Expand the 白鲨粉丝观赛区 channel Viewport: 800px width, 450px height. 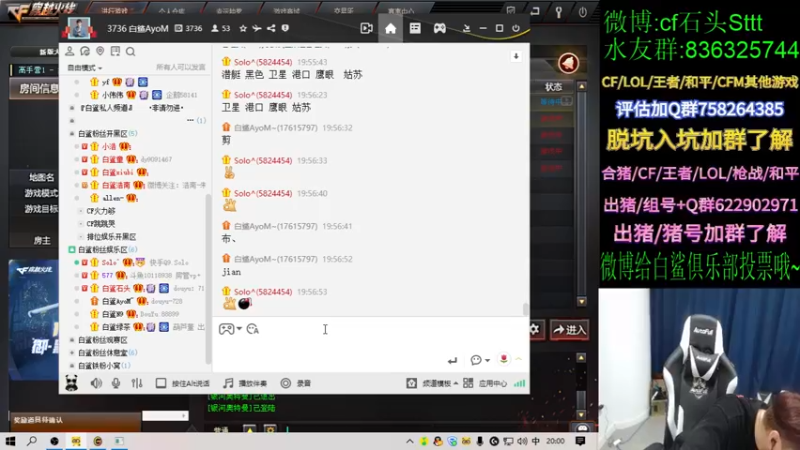pyautogui.click(x=72, y=340)
